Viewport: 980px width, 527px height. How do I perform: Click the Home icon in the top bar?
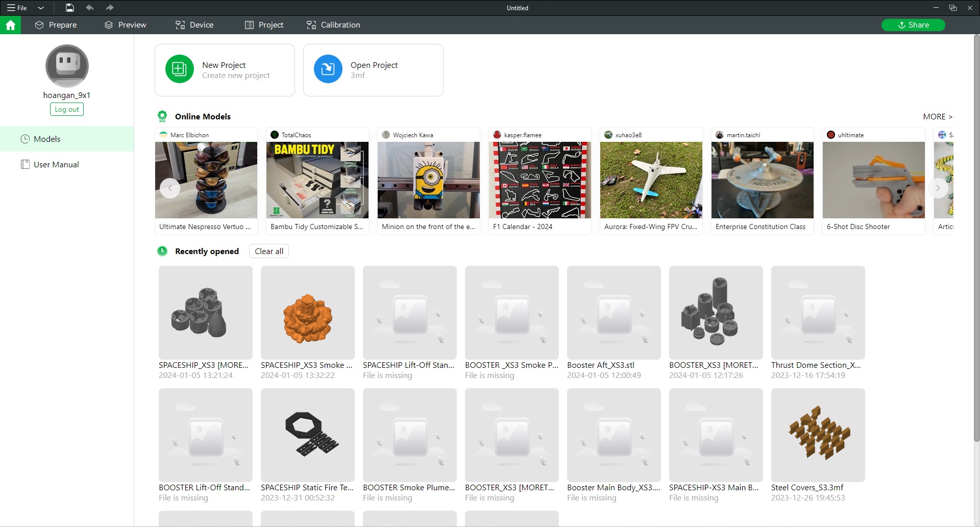[x=10, y=25]
